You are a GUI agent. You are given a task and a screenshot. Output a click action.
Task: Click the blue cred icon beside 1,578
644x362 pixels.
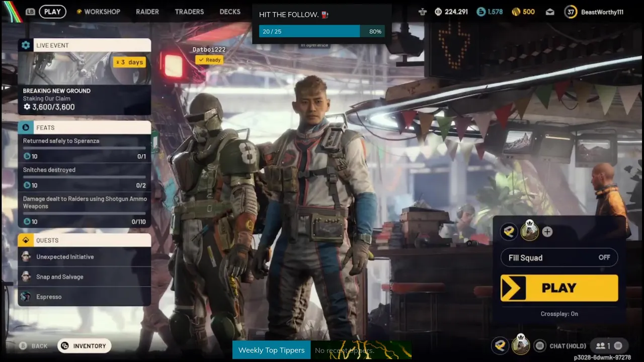pos(481,12)
